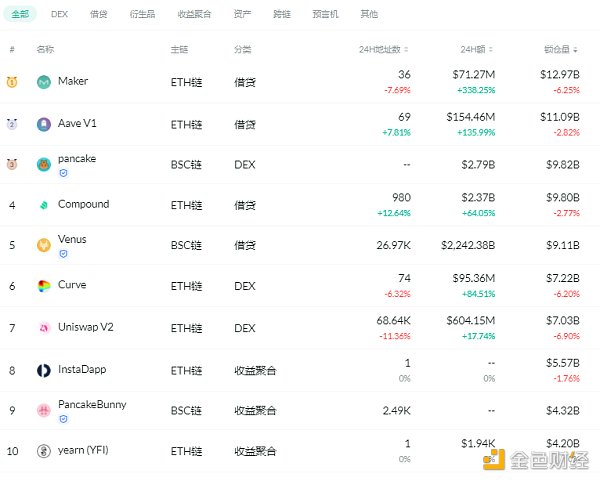Click the pancake bunny logo icon
This screenshot has width=600, height=481.
point(44,165)
